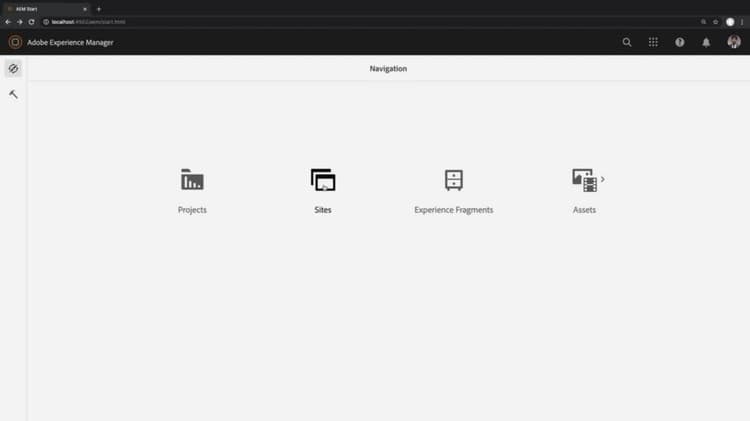
Task: Open the Solutions grid switcher
Action: click(x=653, y=42)
